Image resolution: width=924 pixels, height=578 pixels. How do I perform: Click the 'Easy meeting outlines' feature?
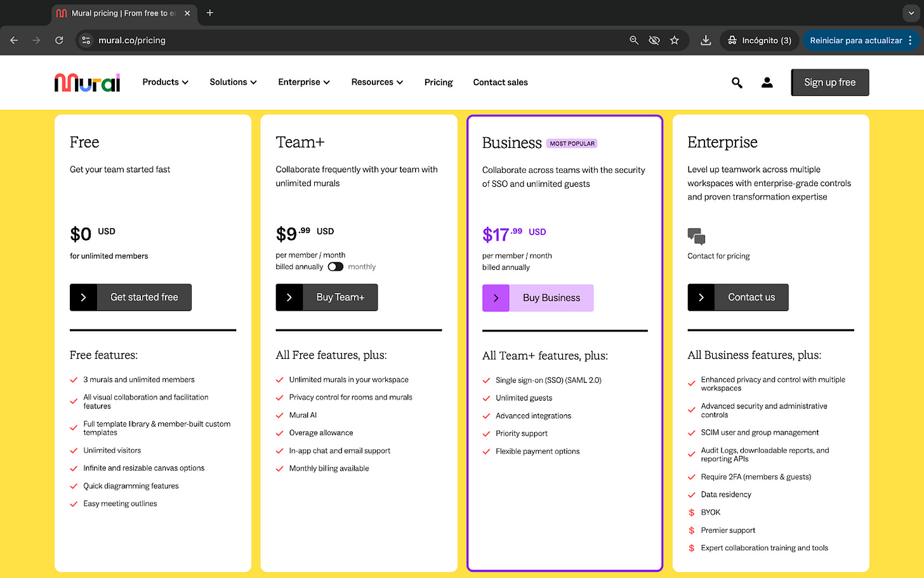coord(120,504)
